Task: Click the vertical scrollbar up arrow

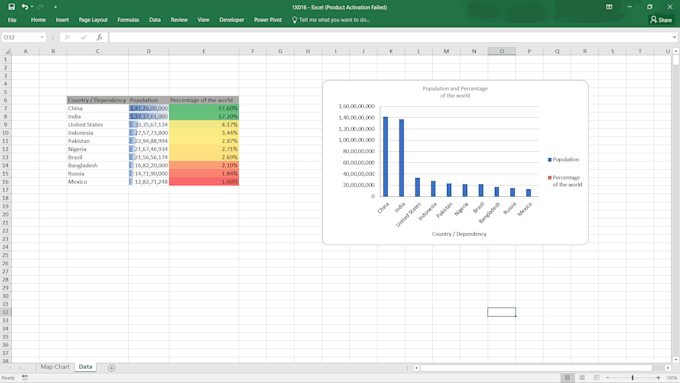Action: click(x=676, y=51)
